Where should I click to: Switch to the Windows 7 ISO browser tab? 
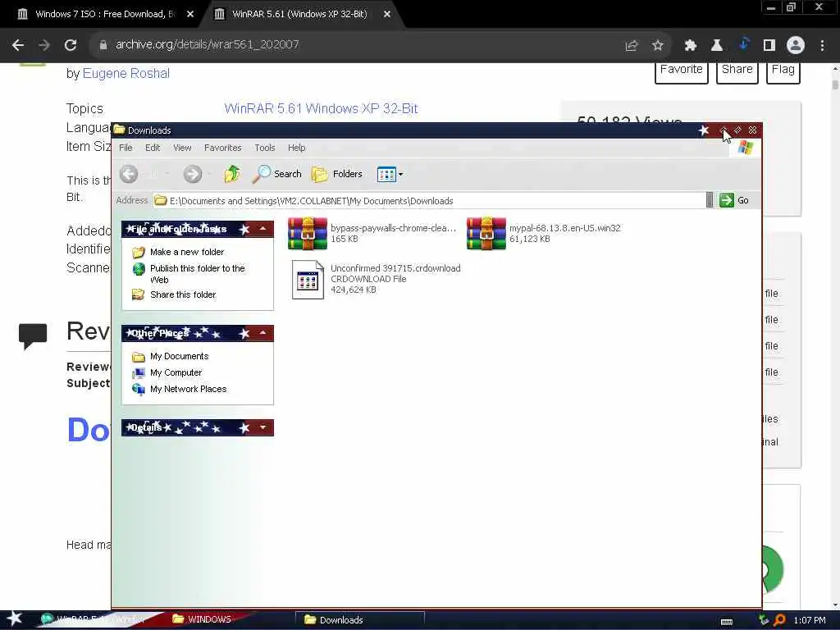pyautogui.click(x=104, y=15)
